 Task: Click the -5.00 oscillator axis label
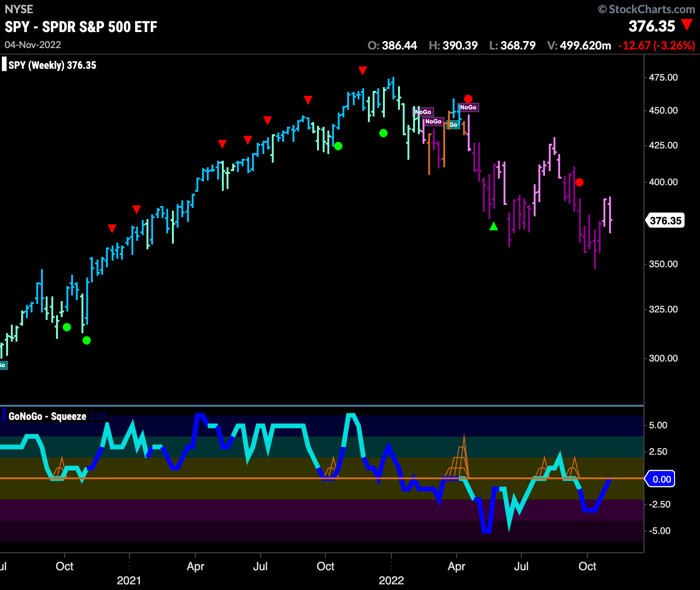659,531
